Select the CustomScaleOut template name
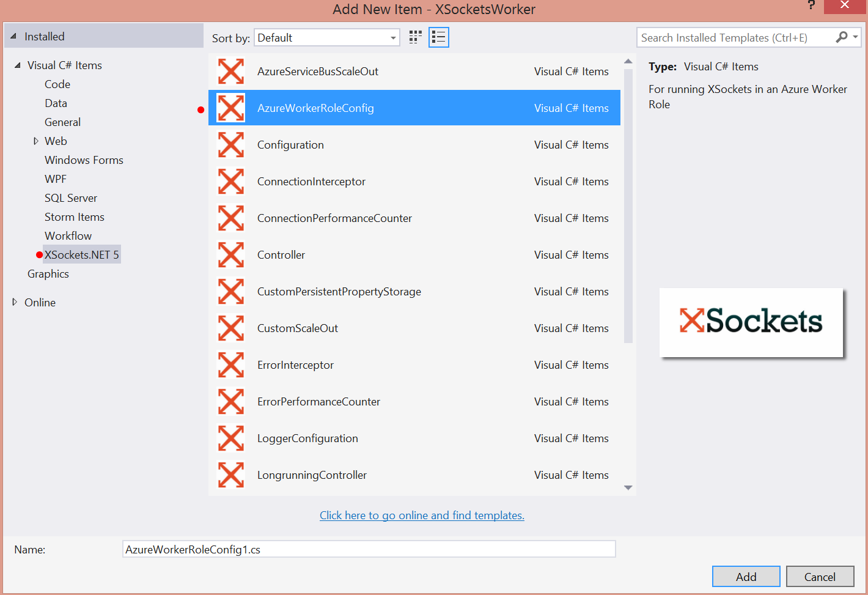 pos(298,328)
